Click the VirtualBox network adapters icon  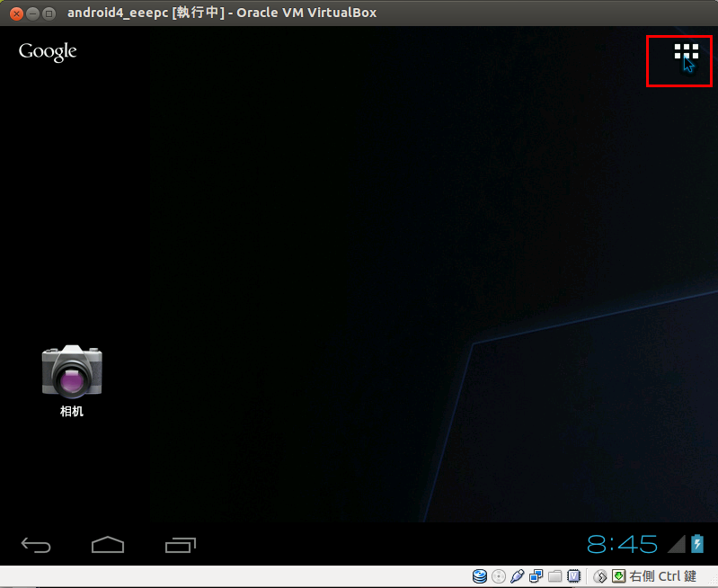click(536, 576)
